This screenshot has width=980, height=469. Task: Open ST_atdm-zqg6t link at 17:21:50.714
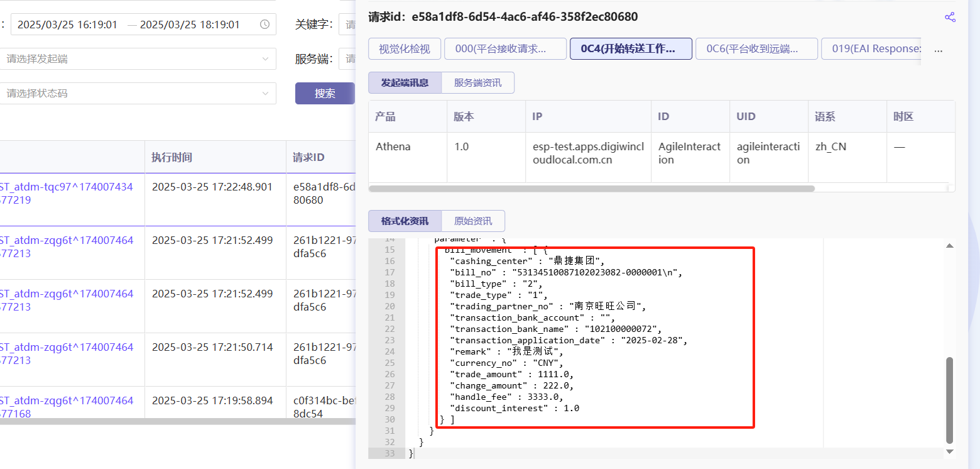point(67,354)
